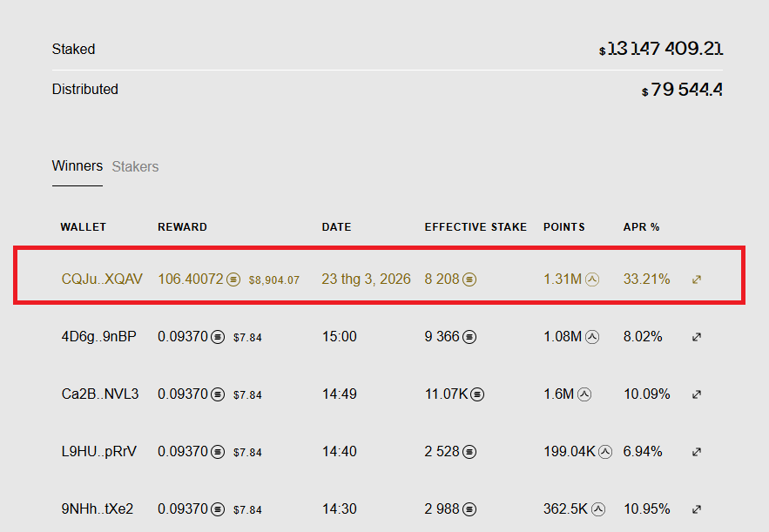769x532 pixels.
Task: Click SOL icon beside 2 988 stake
Action: (469, 509)
